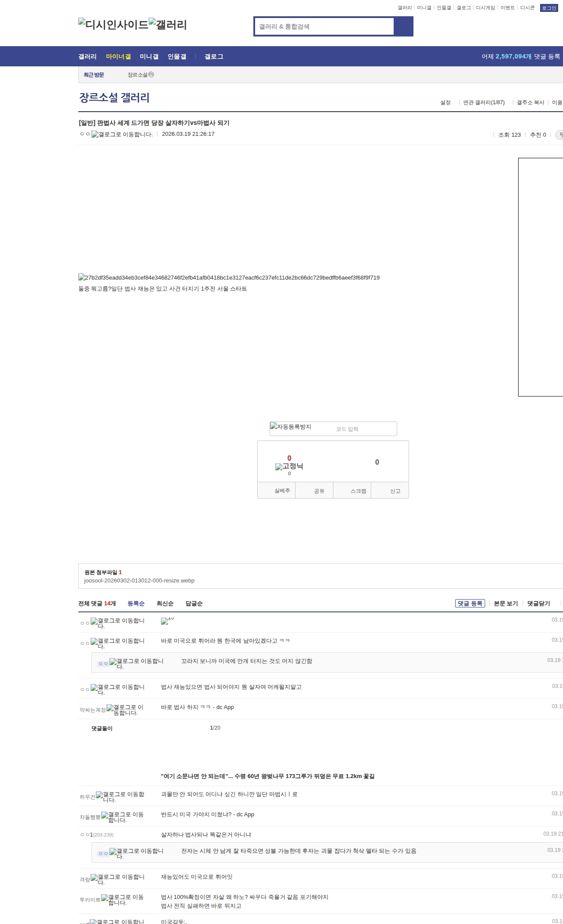
Task: Toggle comments closed with 댓글닫기
Action: point(538,604)
